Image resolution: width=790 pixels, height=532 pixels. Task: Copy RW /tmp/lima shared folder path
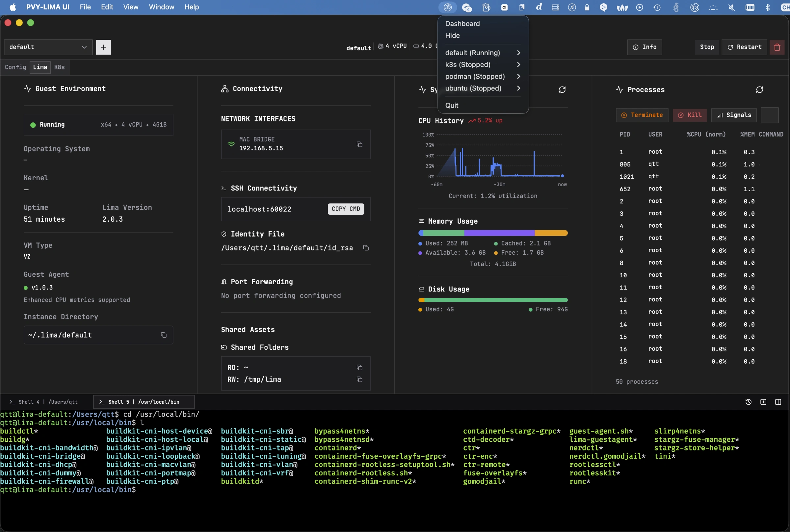[x=359, y=380]
